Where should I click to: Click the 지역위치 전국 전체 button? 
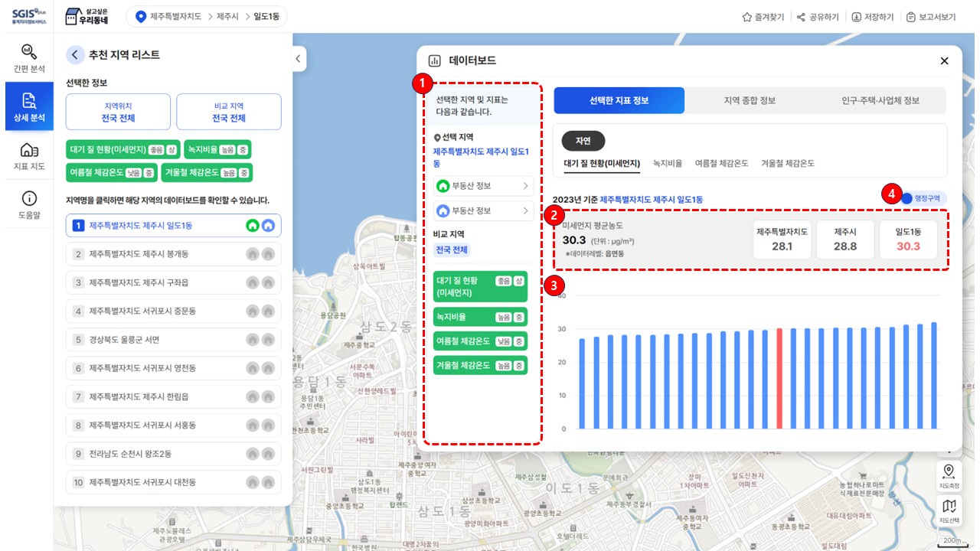pyautogui.click(x=119, y=112)
